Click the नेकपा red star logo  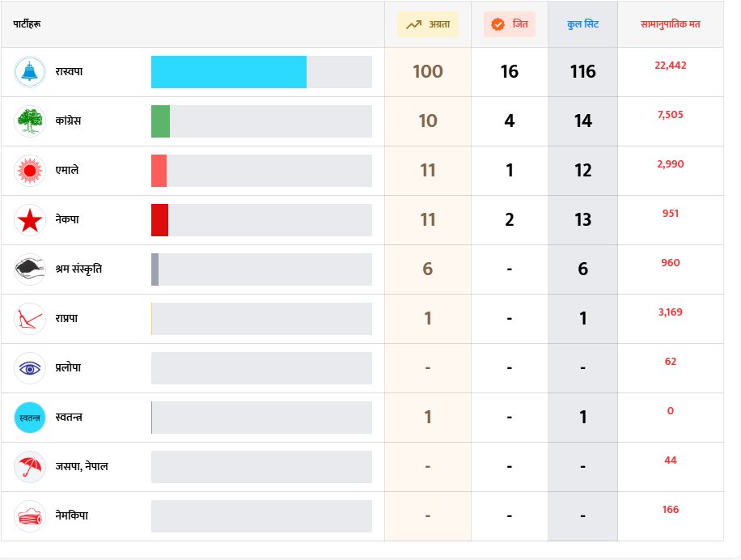[x=30, y=220]
